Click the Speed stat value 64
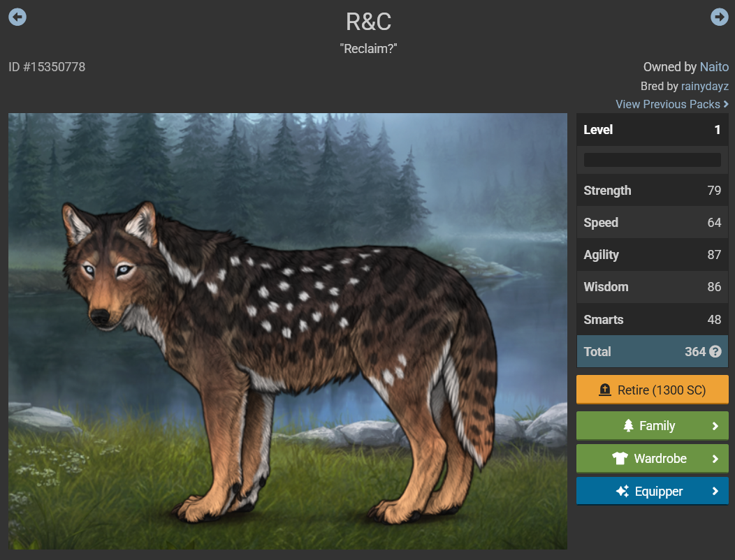Screen dimensions: 735x560 [x=714, y=223]
